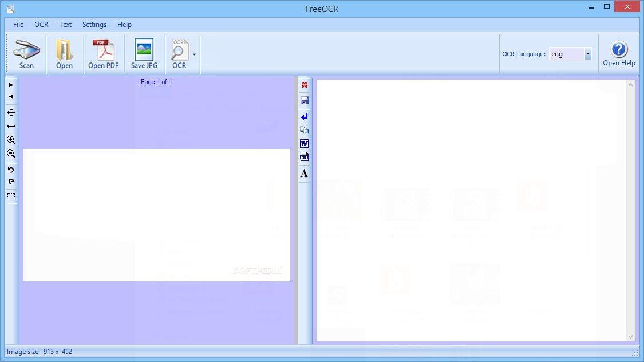Expand the OCR Language dropdown
The width and height of the screenshot is (644, 362).
[x=587, y=54]
